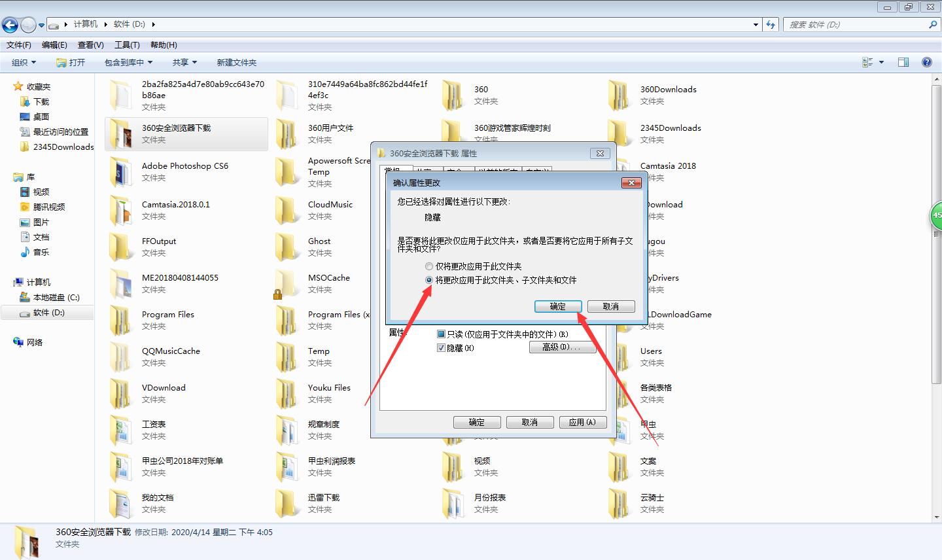Select 腾讯视频 library in navigation pane
942x560 pixels.
43,207
